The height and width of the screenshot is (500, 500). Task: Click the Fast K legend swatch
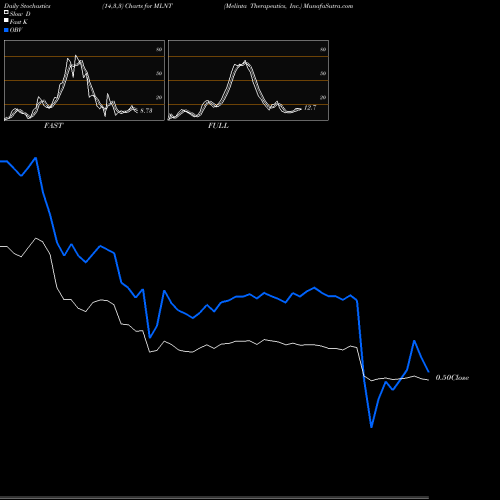pyautogui.click(x=6, y=20)
